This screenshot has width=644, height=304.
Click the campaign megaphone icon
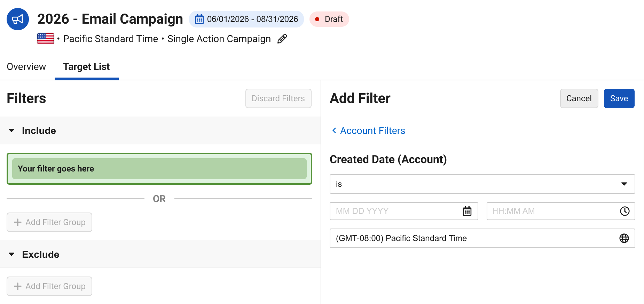(18, 19)
